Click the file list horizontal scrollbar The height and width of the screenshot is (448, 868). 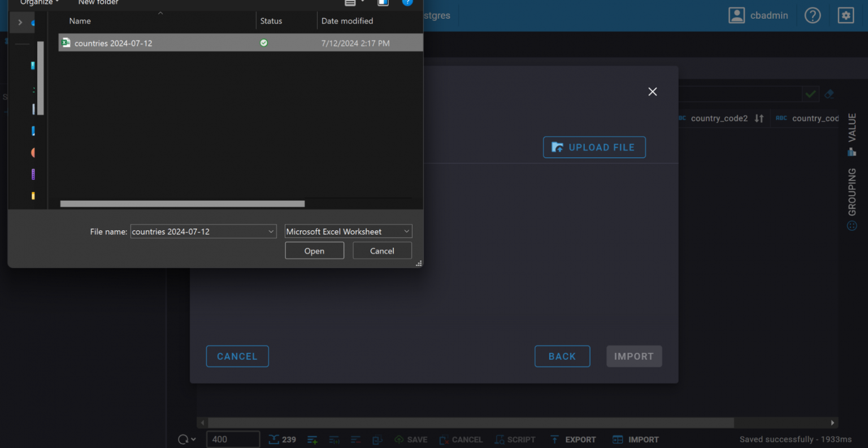point(182,204)
